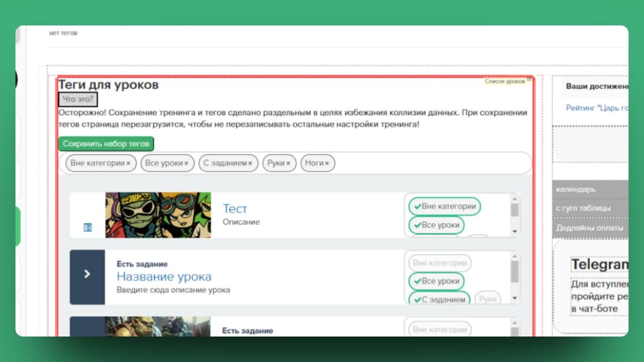Toggle 'Все уроки' tag on the Тест lesson
The height and width of the screenshot is (362, 644).
coord(436,225)
